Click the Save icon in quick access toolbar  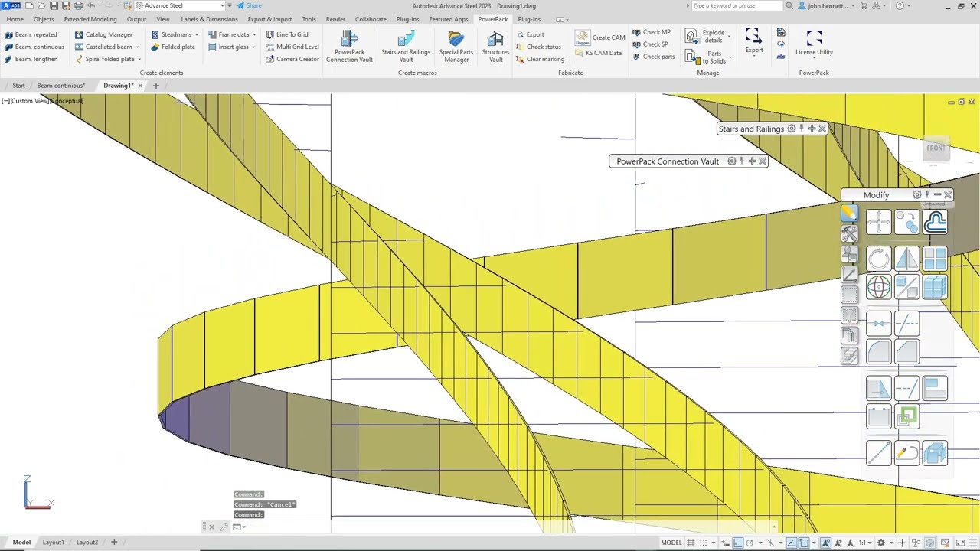click(x=54, y=5)
